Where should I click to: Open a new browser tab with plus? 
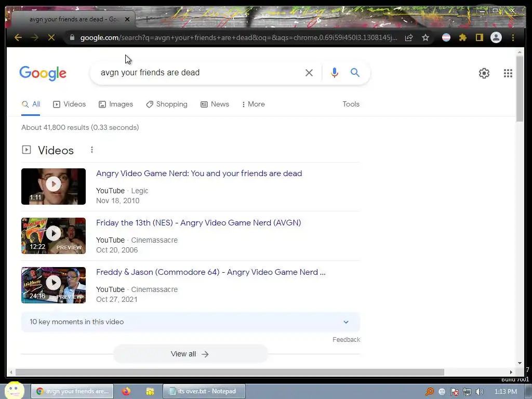[x=147, y=19]
